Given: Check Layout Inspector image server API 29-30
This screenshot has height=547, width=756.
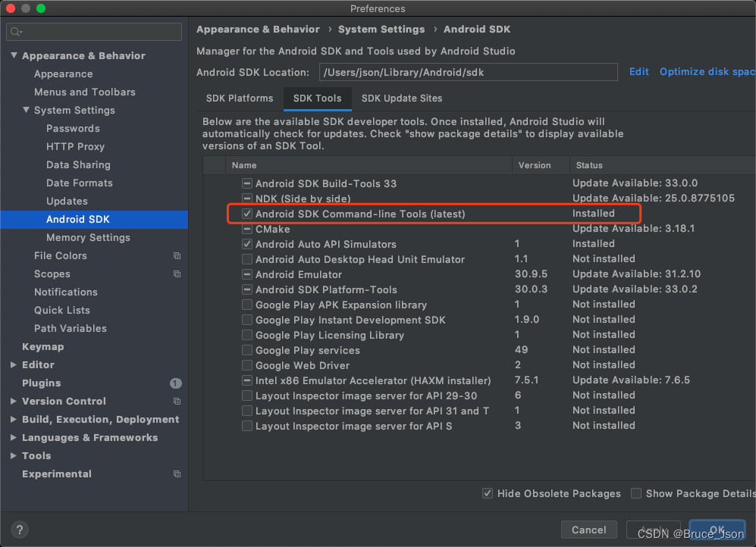Looking at the screenshot, I should click(247, 395).
